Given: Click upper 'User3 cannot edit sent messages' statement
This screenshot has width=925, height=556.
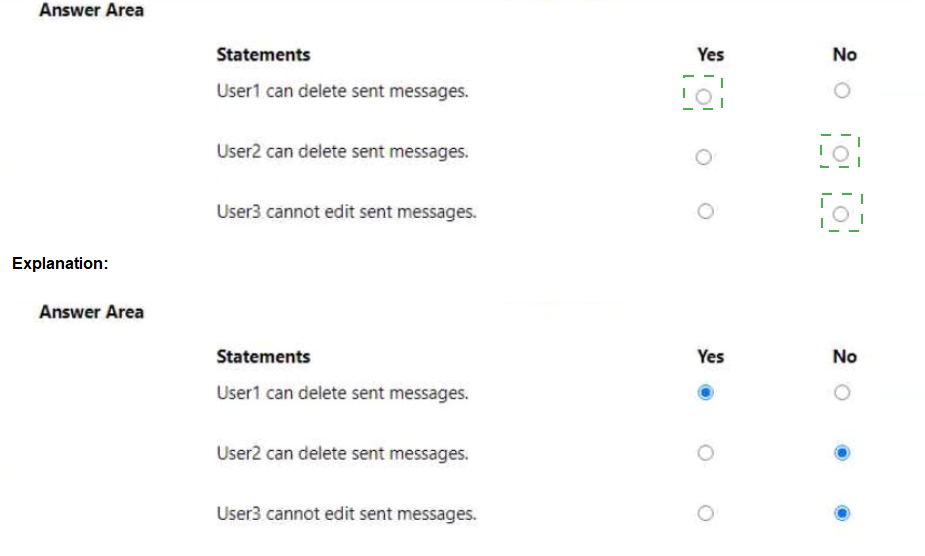Looking at the screenshot, I should (346, 212).
